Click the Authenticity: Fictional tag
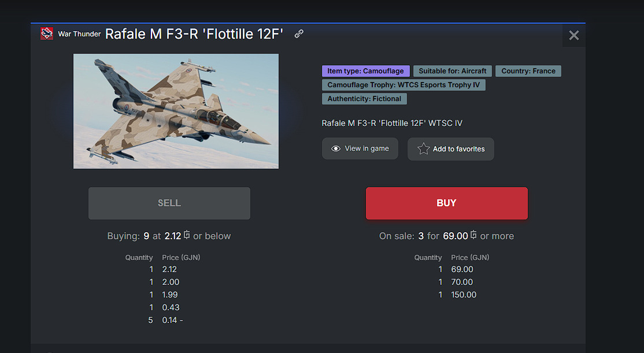Image resolution: width=644 pixels, height=353 pixels. pos(364,99)
